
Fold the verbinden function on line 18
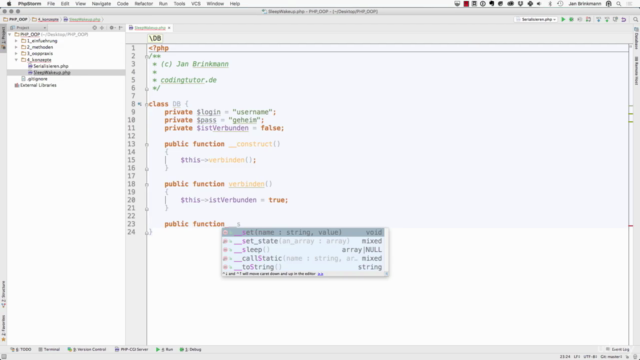click(x=147, y=184)
